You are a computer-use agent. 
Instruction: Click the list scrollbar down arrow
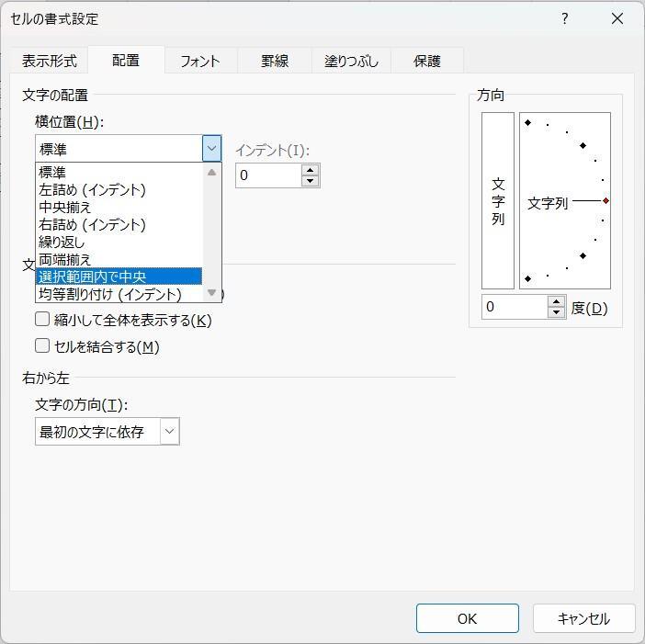tap(212, 292)
